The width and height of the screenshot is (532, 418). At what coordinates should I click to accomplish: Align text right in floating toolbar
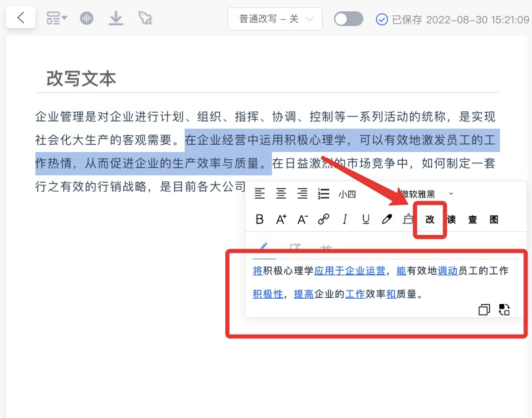pyautogui.click(x=302, y=194)
